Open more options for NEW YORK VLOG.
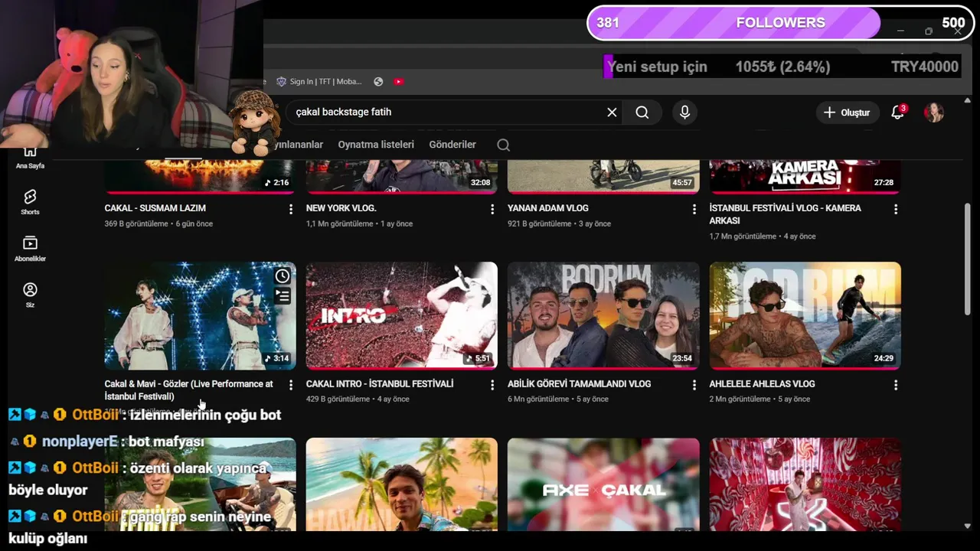980x551 pixels. (492, 209)
